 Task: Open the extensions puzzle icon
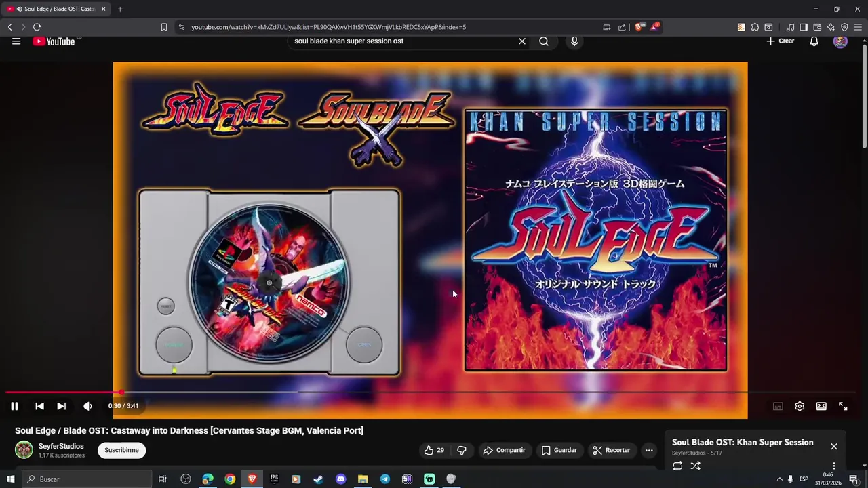755,27
